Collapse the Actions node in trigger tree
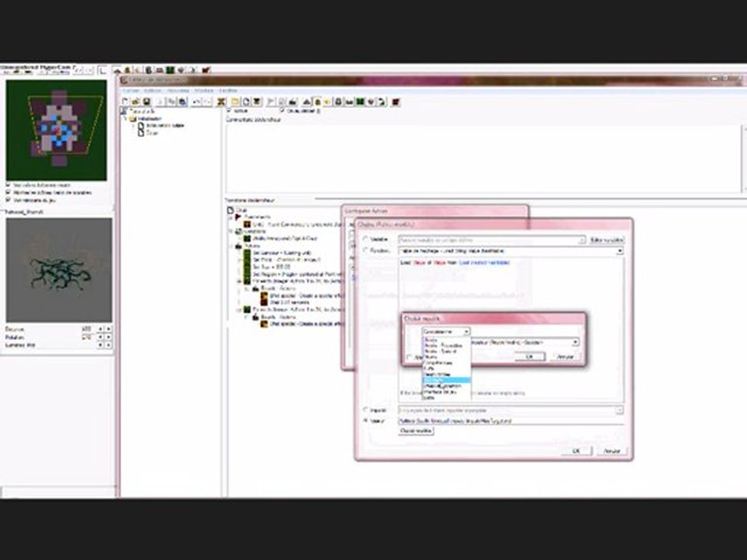 231,246
